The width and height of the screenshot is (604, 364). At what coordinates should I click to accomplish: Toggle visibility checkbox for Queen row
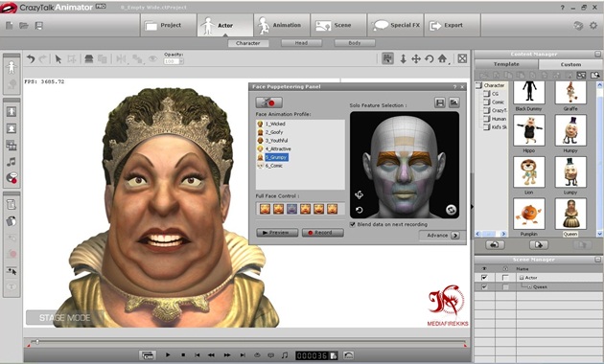pyautogui.click(x=484, y=286)
